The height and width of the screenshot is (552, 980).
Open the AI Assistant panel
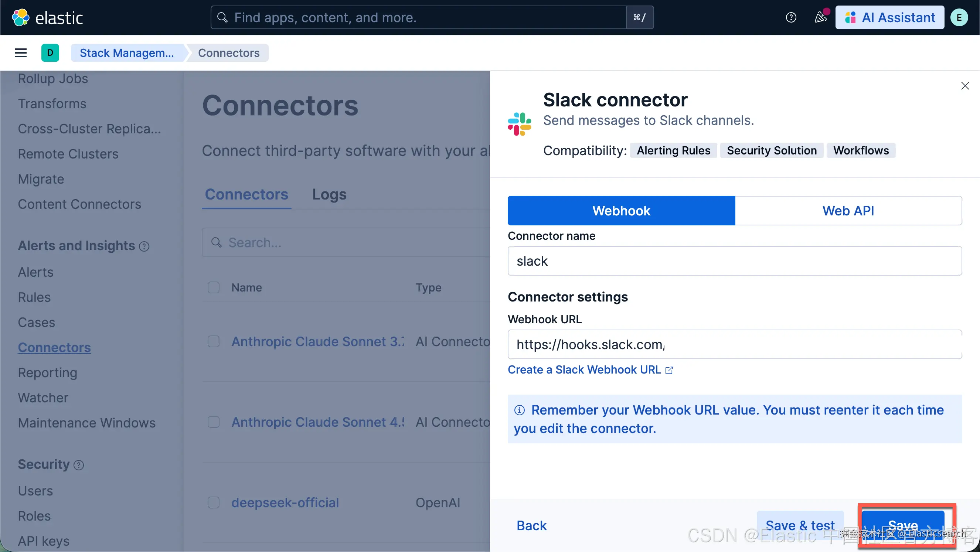point(889,17)
